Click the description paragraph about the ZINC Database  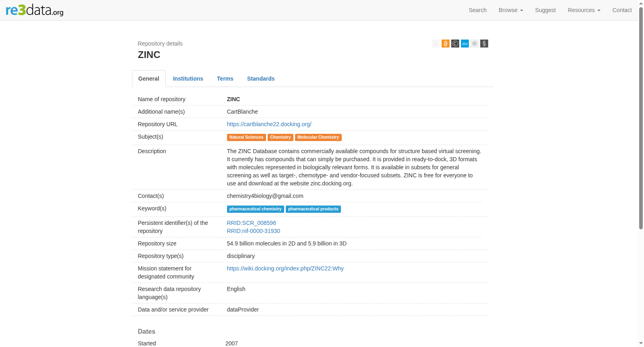click(354, 167)
